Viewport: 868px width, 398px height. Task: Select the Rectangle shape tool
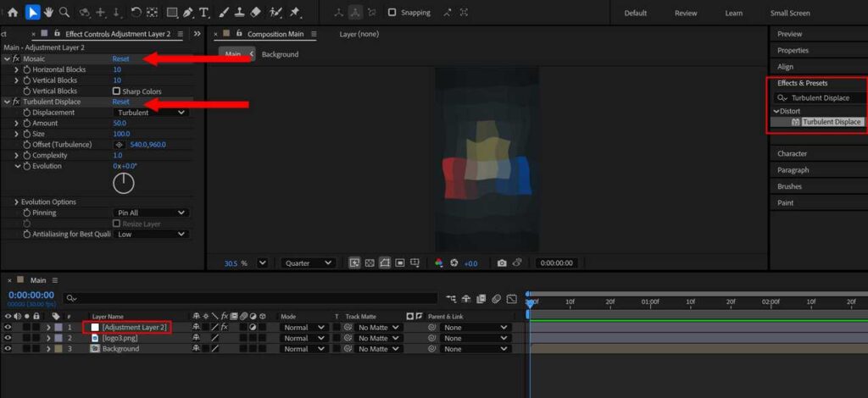[172, 12]
